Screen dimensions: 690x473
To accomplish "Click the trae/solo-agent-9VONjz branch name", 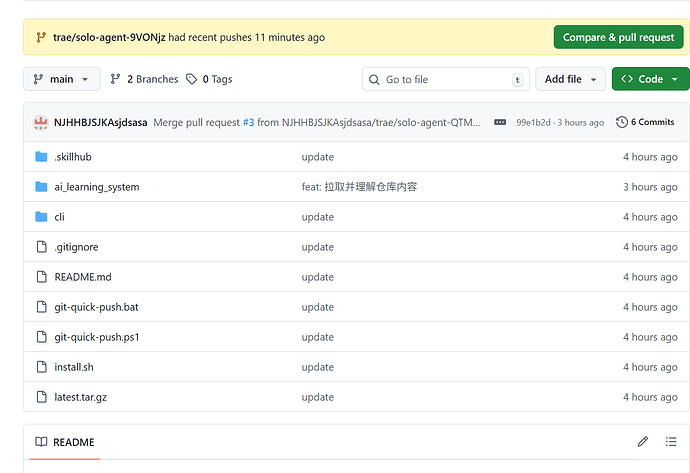I will point(109,37).
